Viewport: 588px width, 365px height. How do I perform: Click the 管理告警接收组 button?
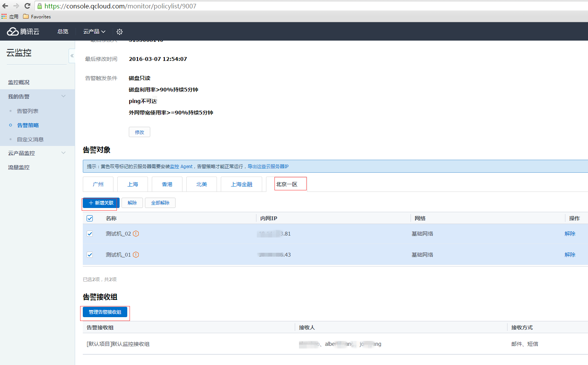pos(105,312)
